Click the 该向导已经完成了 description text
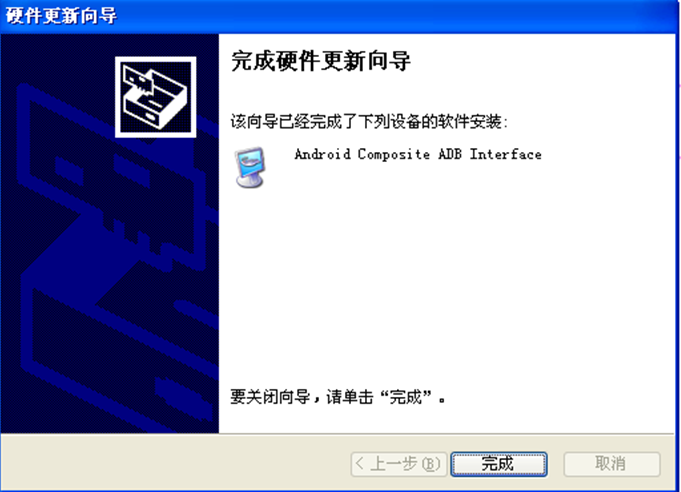 369,121
